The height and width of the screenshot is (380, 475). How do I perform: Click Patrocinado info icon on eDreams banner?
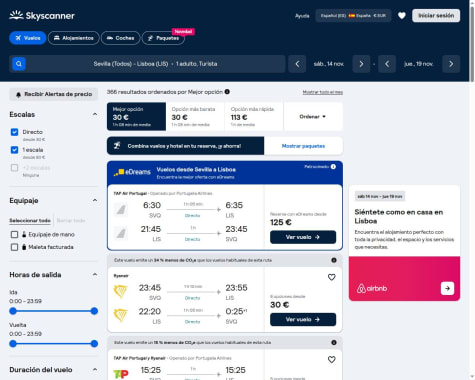(x=333, y=167)
